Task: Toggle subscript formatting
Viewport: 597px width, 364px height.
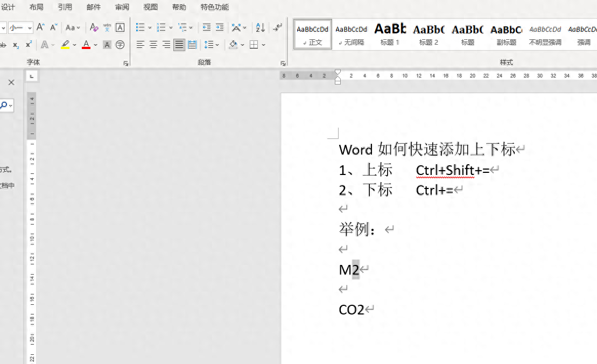Action: (16, 45)
